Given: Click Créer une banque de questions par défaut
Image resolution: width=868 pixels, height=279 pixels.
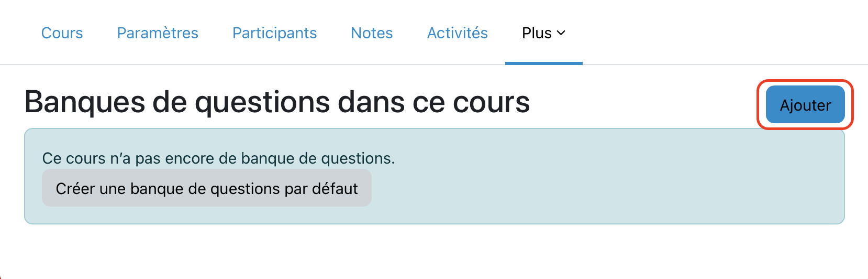Looking at the screenshot, I should (207, 188).
